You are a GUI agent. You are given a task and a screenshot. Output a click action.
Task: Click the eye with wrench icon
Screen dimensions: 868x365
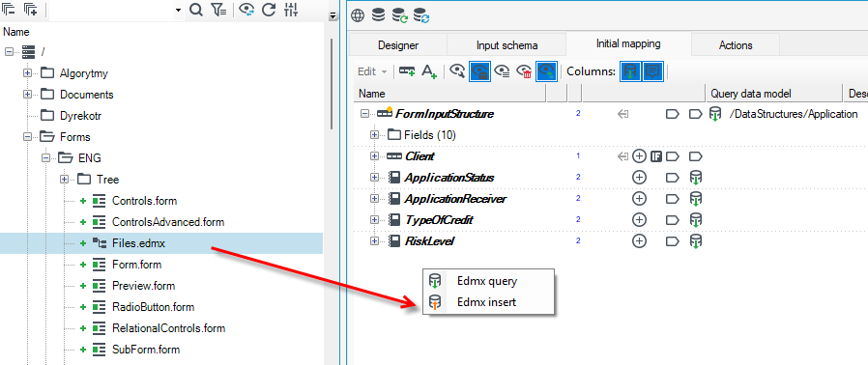(x=456, y=71)
